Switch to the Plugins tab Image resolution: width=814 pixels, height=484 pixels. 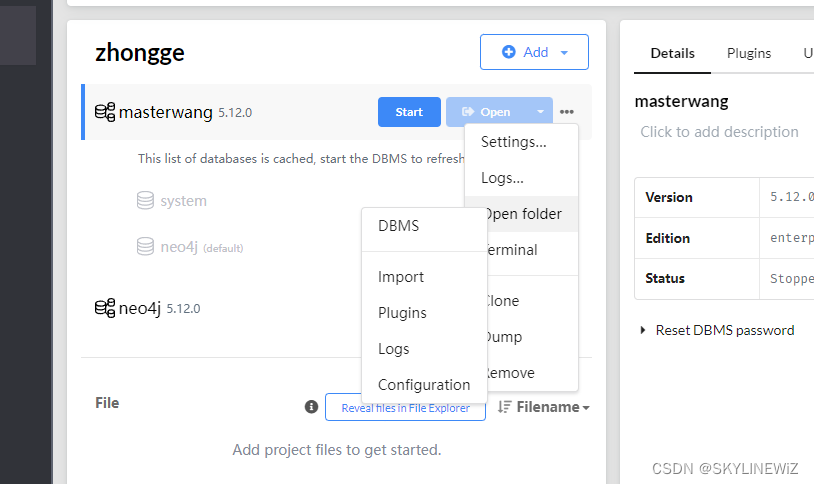[x=749, y=53]
